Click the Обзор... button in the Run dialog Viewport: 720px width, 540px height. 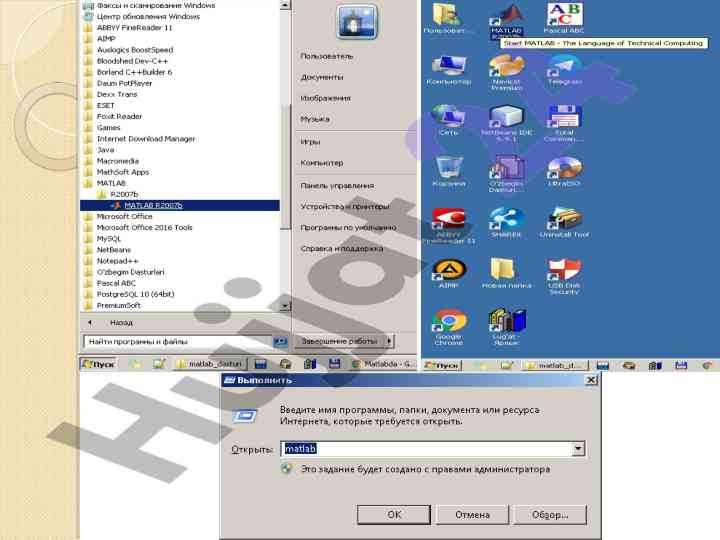coord(550,514)
